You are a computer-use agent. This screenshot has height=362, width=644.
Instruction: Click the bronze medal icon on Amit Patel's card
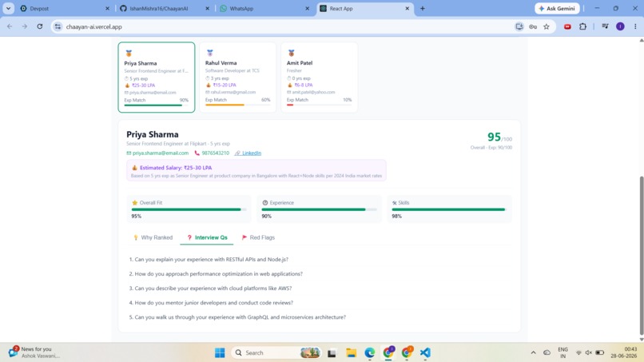click(291, 53)
